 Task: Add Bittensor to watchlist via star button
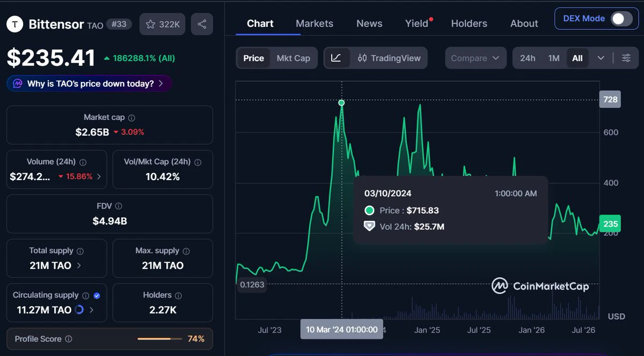click(163, 24)
